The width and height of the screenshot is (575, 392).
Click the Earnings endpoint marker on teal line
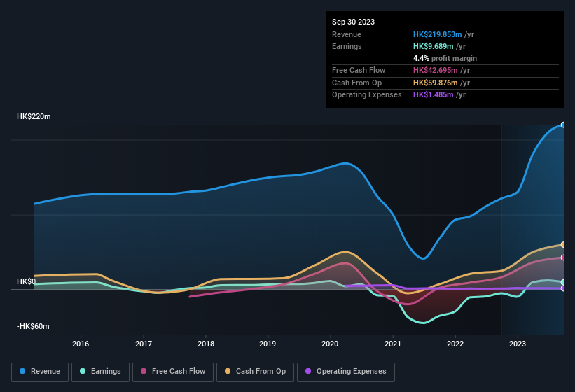point(563,282)
